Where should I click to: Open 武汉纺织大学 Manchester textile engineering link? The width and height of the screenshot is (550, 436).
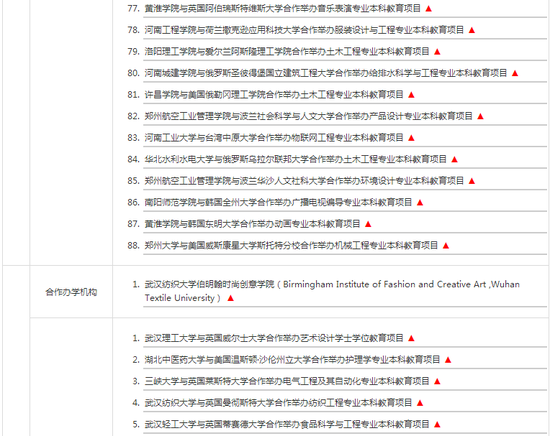click(x=278, y=403)
